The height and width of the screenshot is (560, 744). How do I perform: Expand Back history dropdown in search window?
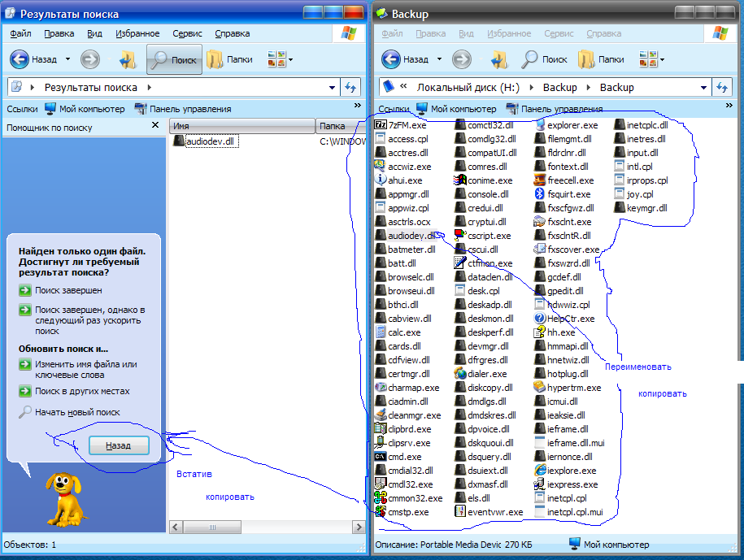(x=67, y=59)
